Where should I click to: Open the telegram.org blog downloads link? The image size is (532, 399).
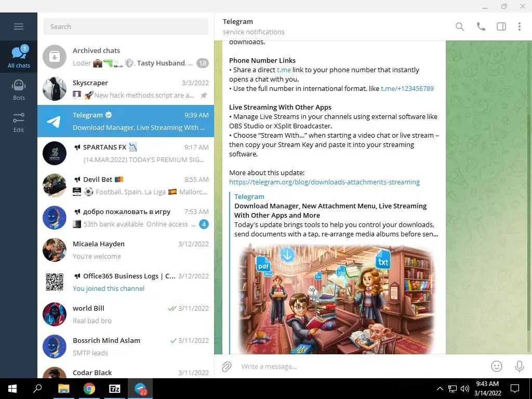click(x=324, y=182)
